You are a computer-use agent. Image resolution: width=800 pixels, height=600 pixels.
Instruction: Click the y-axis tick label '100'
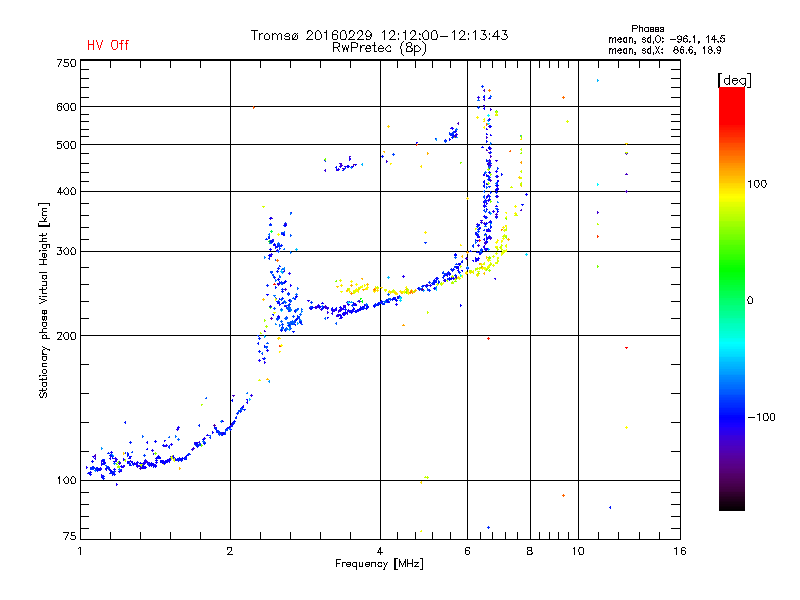[66, 481]
